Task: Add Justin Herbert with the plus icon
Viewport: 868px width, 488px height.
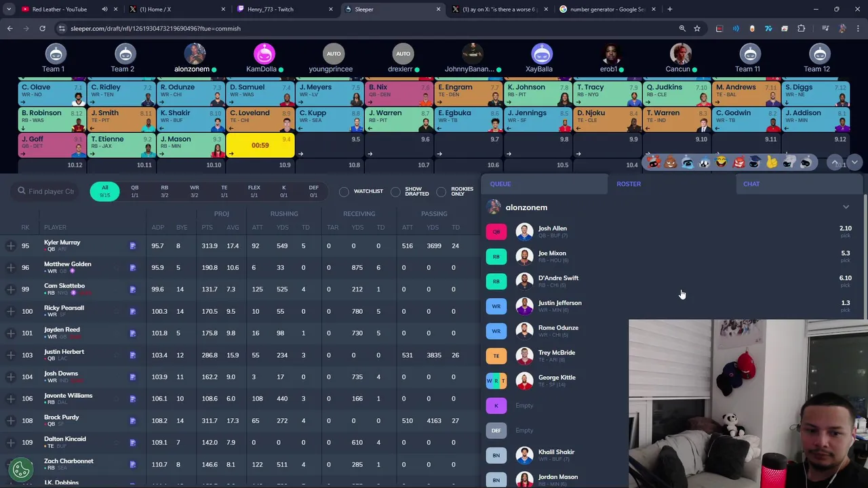Action: pyautogui.click(x=11, y=355)
